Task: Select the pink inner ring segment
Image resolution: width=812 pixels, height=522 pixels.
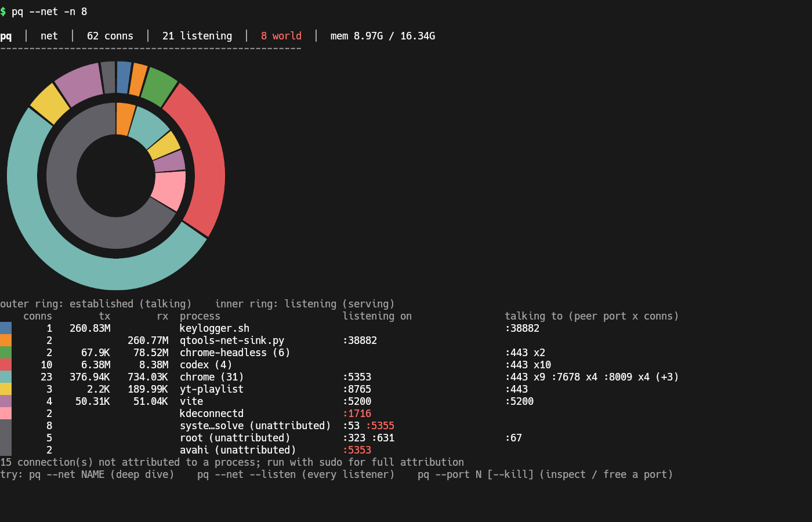Action: 171,190
